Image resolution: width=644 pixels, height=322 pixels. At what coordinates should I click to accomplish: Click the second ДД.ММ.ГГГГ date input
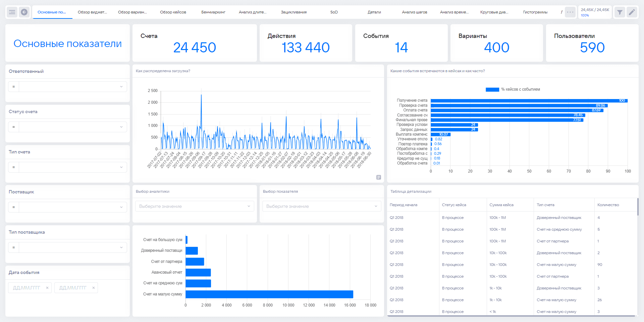pos(73,288)
